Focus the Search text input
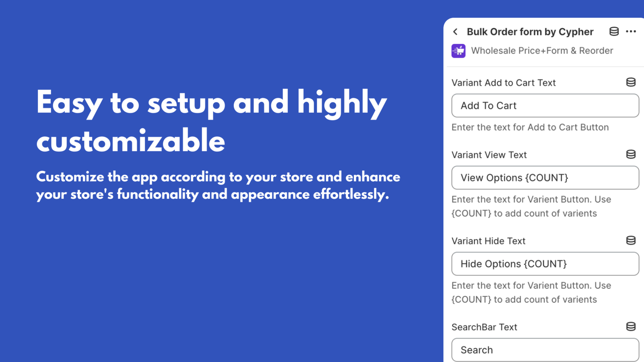 [x=545, y=350]
